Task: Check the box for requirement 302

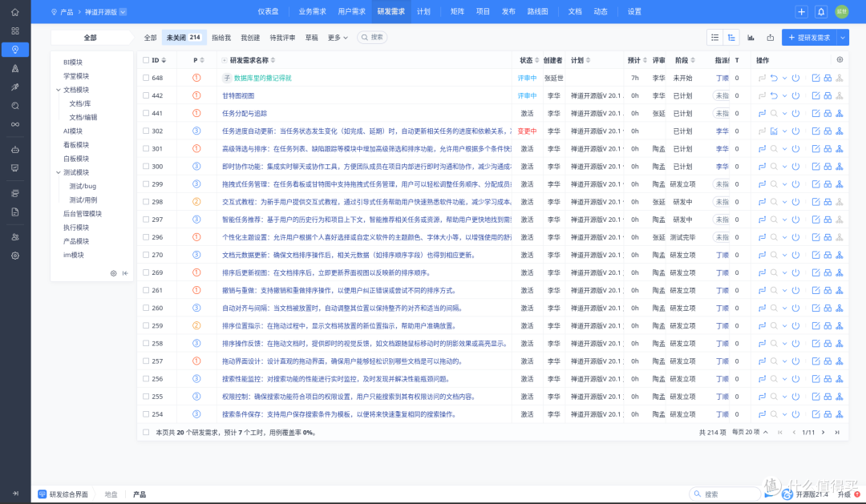Action: 146,131
